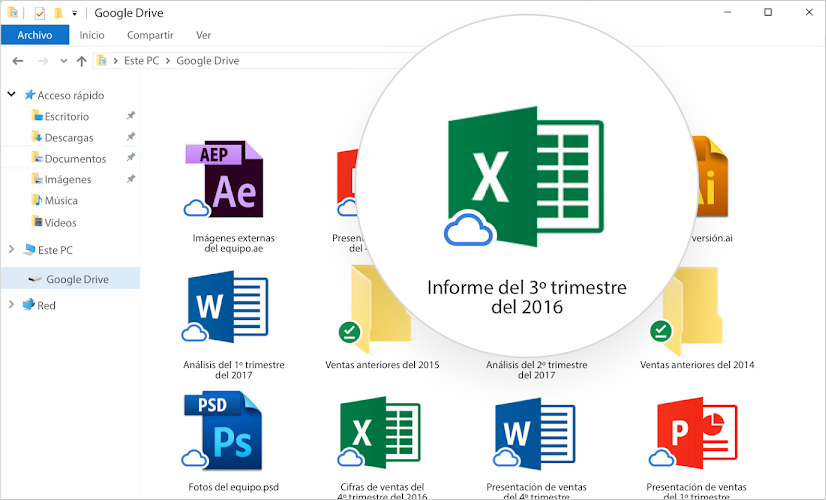
Task: Open the Photoshop file Fotos del equipo.psd
Action: [223, 430]
